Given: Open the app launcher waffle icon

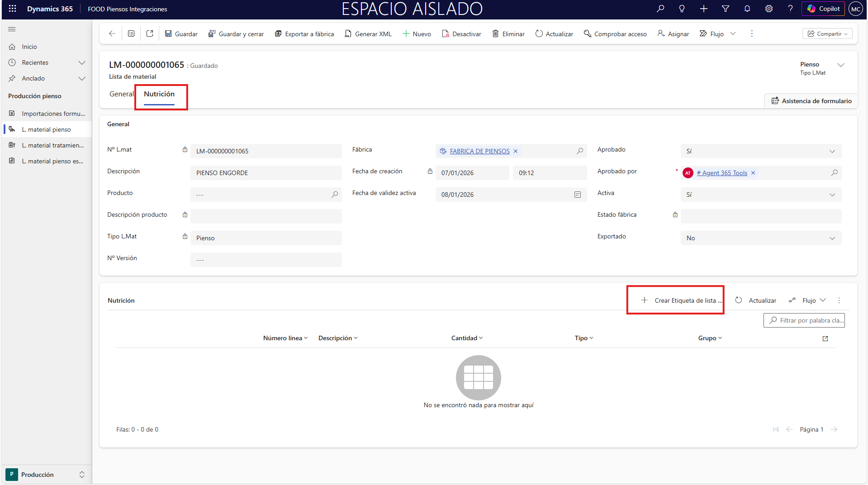Looking at the screenshot, I should coord(12,9).
